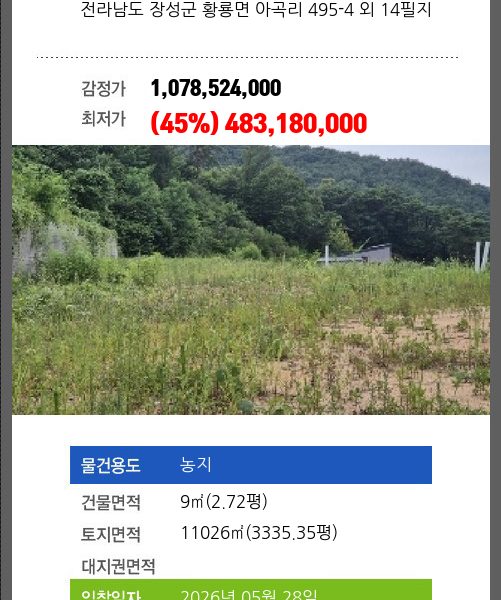Select the 건물면적 label
The width and height of the screenshot is (501, 600).
coord(111,502)
